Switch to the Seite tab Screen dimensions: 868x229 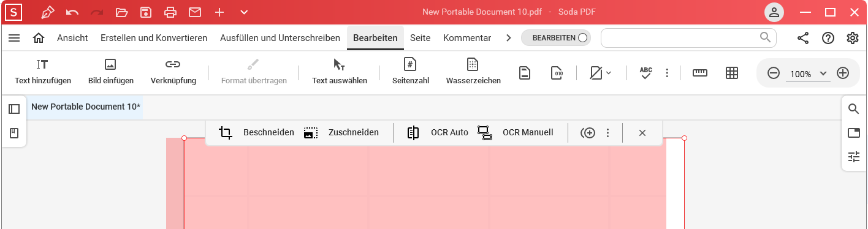(421, 38)
